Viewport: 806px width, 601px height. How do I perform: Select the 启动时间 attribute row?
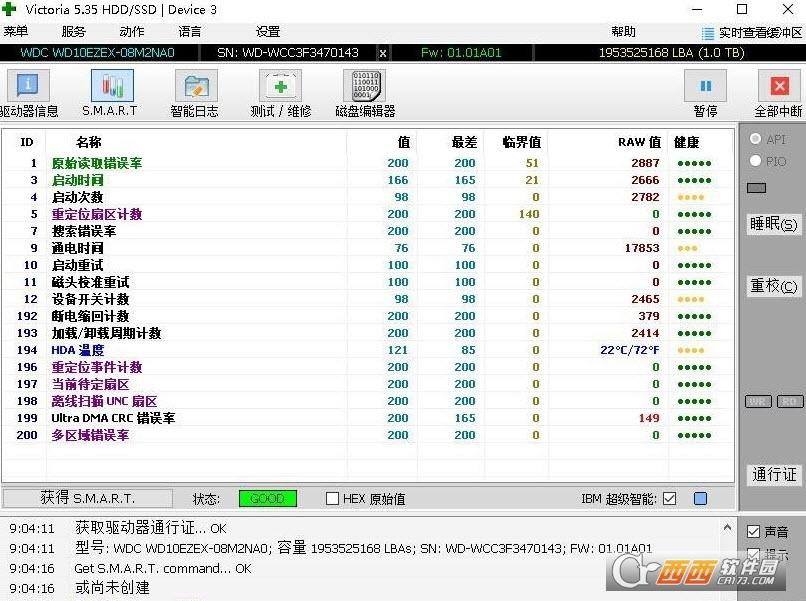pyautogui.click(x=368, y=180)
